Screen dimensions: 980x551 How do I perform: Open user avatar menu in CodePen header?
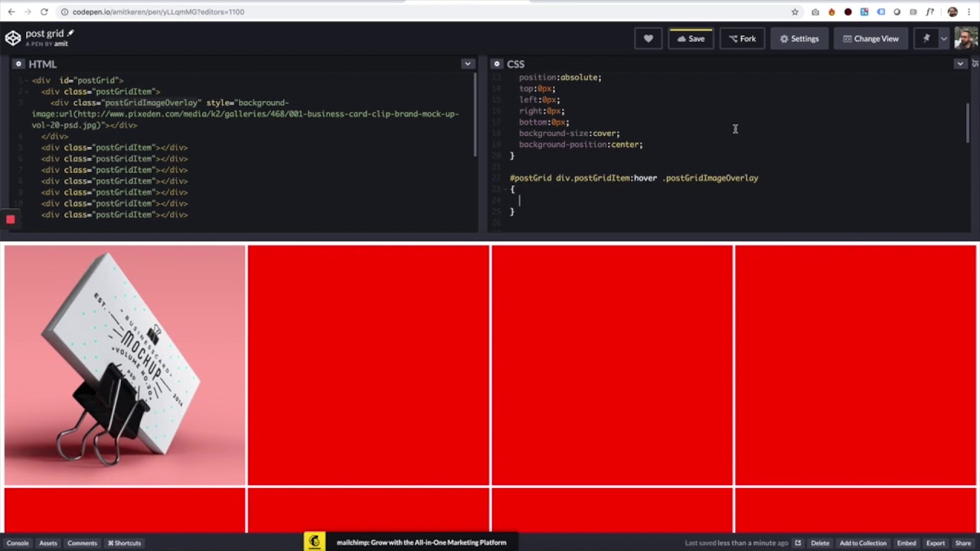(965, 38)
